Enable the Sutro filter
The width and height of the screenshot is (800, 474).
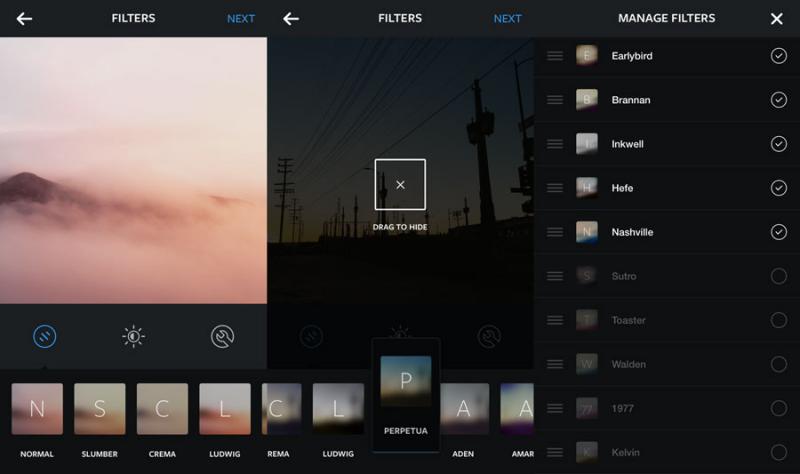coord(779,276)
